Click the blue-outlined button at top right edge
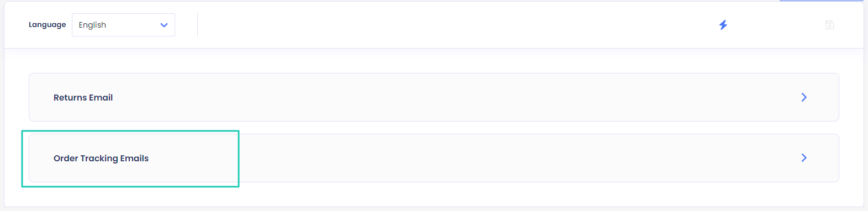 pos(821,1)
